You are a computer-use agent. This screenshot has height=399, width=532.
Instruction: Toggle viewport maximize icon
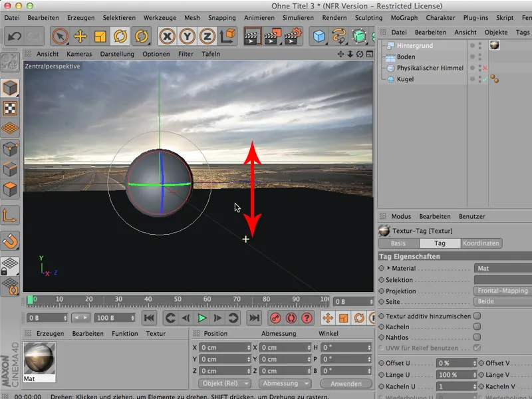tap(370, 55)
